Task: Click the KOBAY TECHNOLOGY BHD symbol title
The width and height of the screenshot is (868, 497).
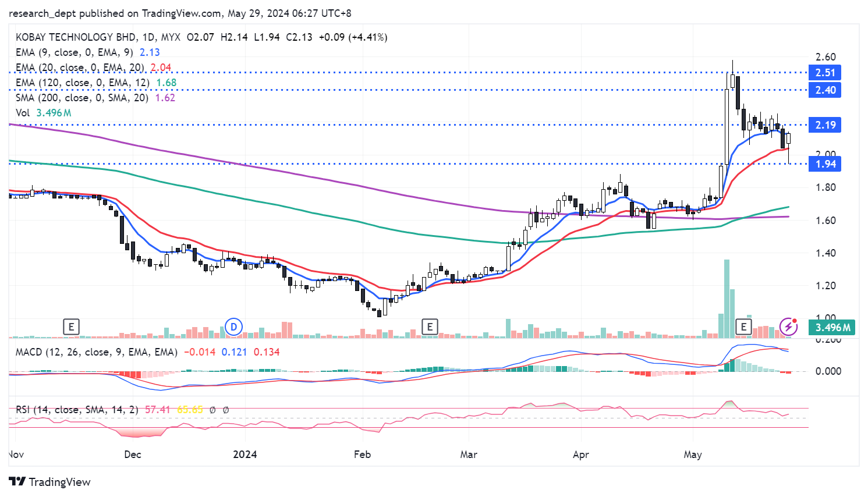Action: click(76, 37)
